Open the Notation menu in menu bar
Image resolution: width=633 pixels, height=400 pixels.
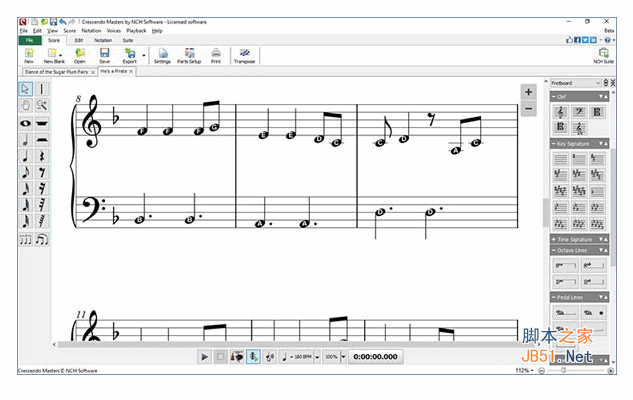[x=91, y=31]
